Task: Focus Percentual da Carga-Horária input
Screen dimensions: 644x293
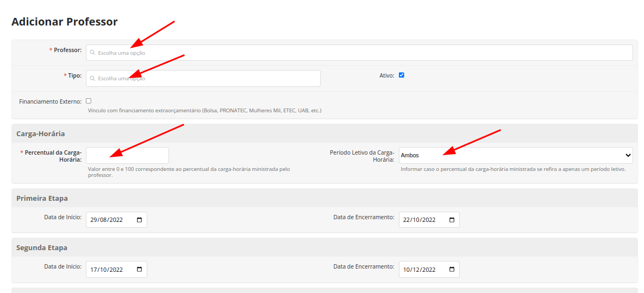Action: 127,155
